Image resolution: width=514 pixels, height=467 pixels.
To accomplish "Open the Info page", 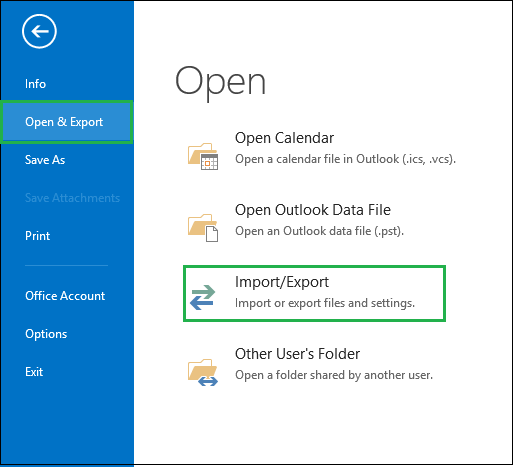I will (35, 84).
